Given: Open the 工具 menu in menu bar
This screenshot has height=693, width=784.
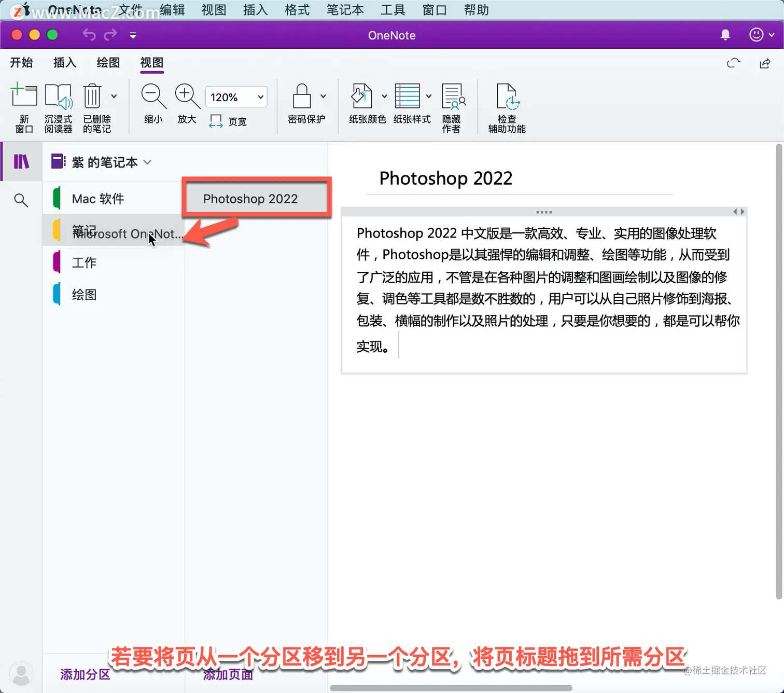Looking at the screenshot, I should [393, 10].
